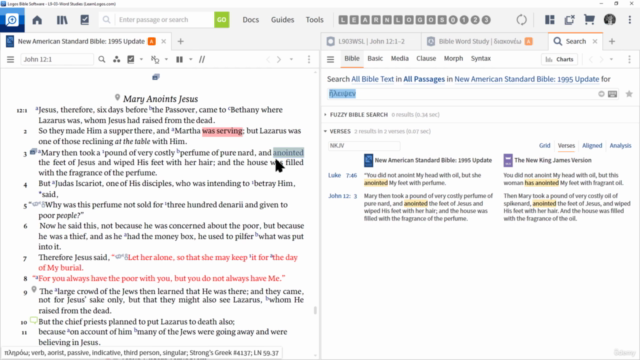Switch results to Grid view
Viewport: 640px width, 360px height.
pyautogui.click(x=544, y=146)
